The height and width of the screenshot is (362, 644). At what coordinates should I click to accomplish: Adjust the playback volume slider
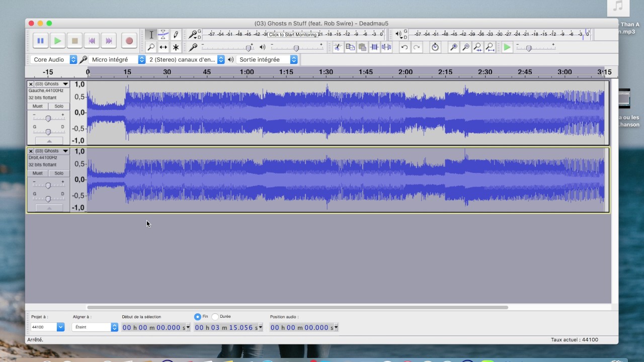[x=297, y=47]
